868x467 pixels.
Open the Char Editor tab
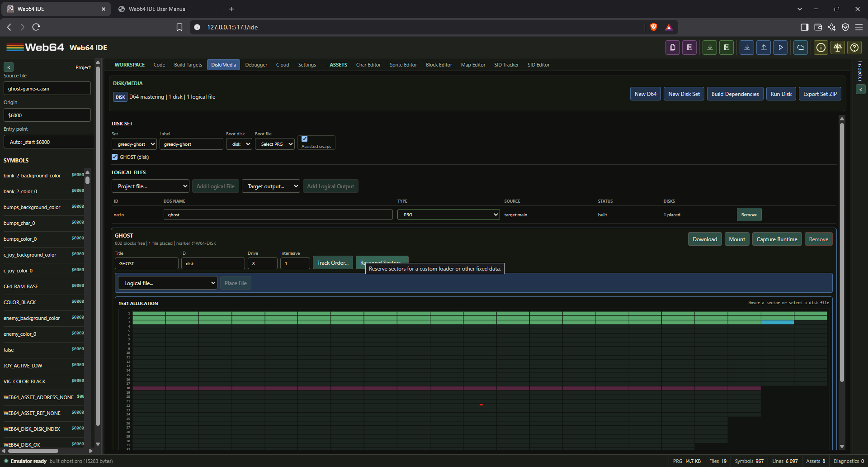tap(368, 65)
